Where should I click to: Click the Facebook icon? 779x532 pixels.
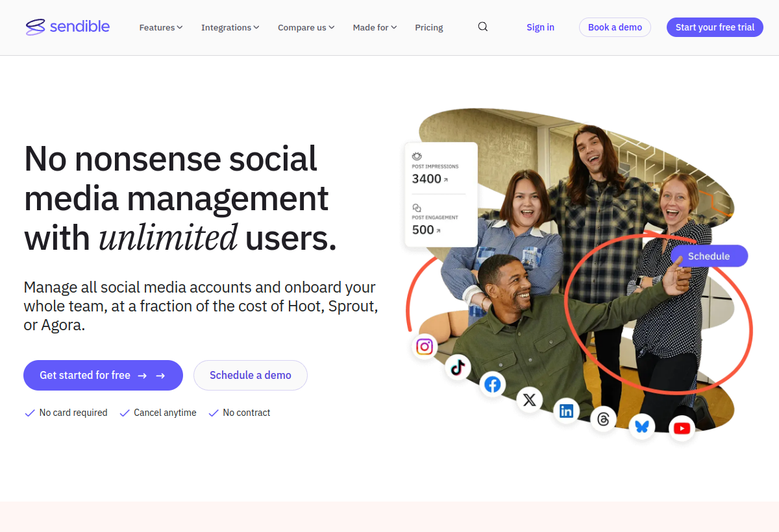pyautogui.click(x=493, y=385)
